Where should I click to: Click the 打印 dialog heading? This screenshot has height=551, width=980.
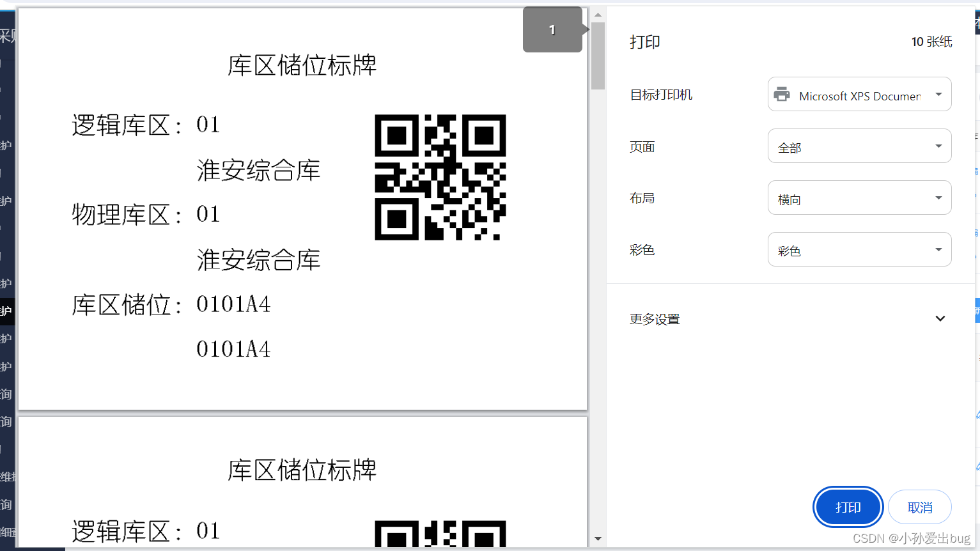point(644,42)
